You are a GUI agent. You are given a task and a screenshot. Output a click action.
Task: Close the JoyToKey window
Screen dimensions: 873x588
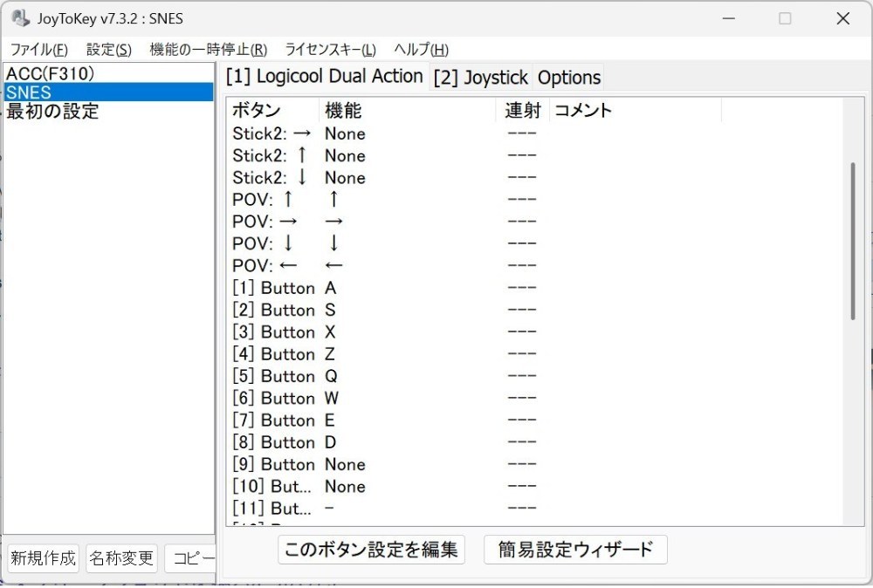843,18
